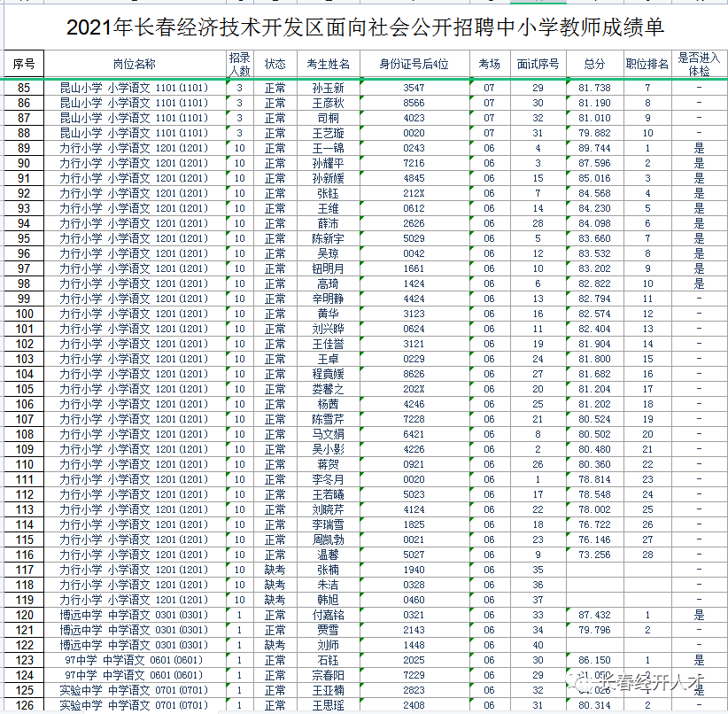Select the 身份证号后4位 header cell
The height and width of the screenshot is (714, 728).
click(x=414, y=64)
